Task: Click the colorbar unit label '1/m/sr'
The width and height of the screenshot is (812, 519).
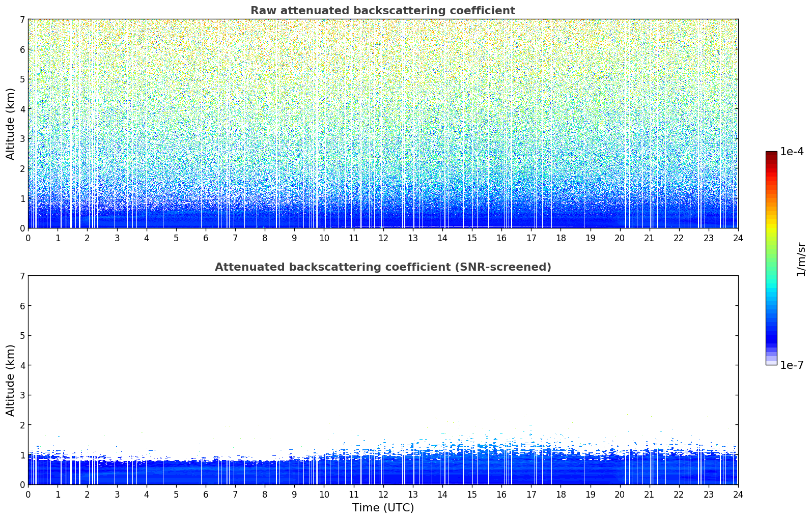Action: tap(801, 259)
